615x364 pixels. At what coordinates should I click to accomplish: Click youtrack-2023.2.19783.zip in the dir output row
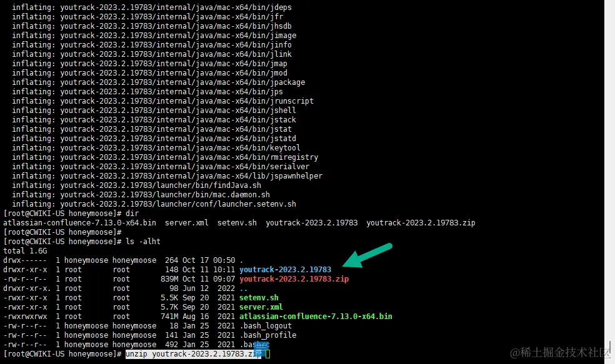(x=421, y=223)
